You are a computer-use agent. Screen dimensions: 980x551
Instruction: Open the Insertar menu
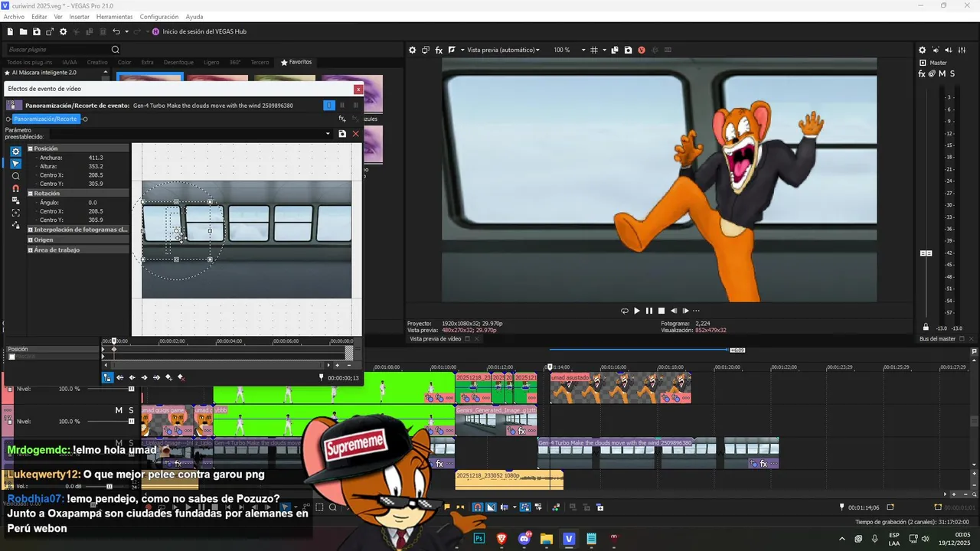79,16
